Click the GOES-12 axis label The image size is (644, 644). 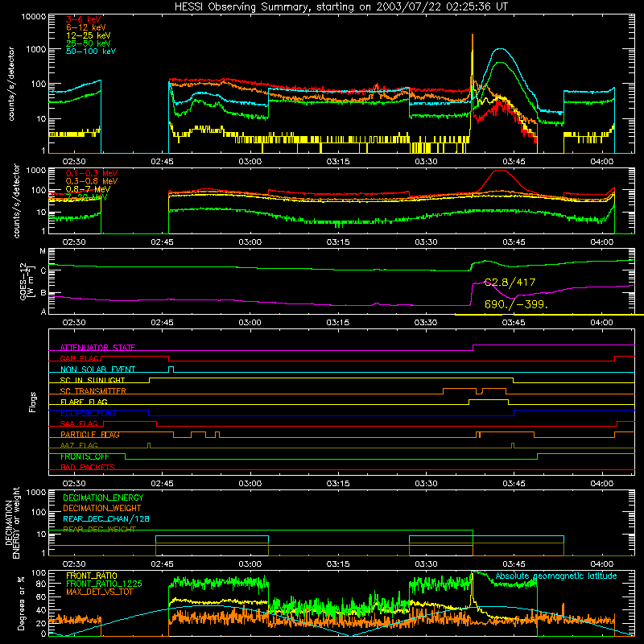(x=27, y=281)
